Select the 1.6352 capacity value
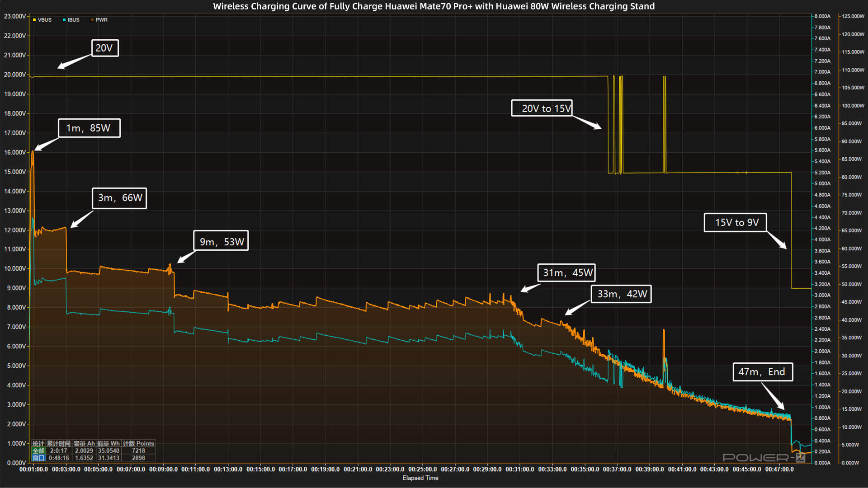 click(84, 458)
